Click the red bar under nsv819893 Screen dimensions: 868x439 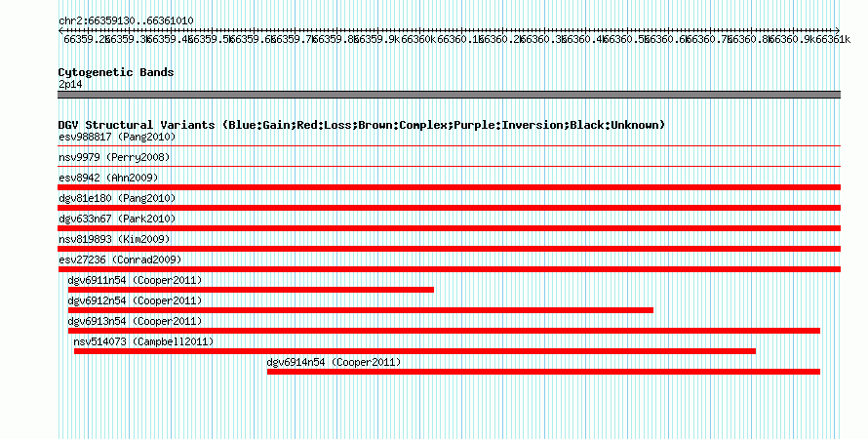[x=449, y=249]
